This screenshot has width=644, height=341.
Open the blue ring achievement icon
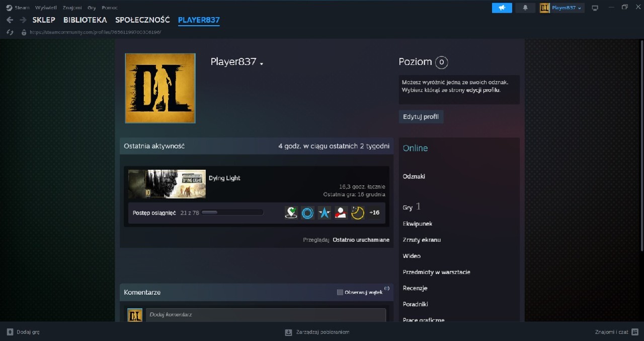click(307, 213)
